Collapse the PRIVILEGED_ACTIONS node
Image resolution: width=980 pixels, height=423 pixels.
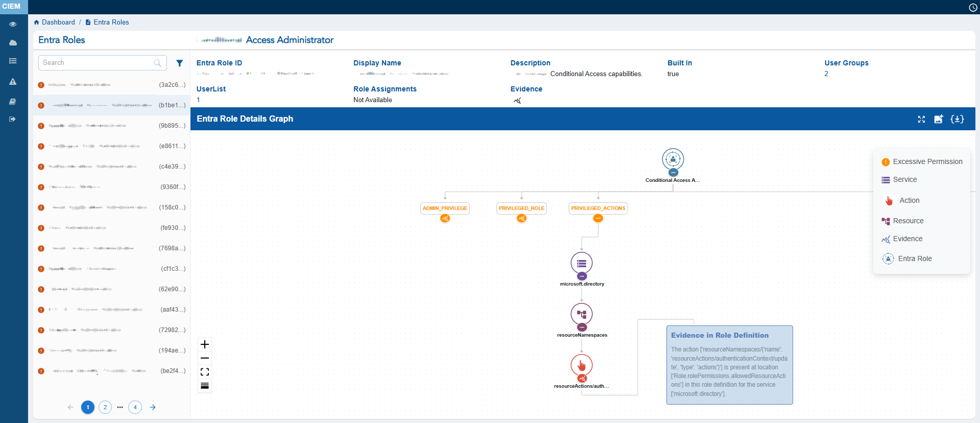pyautogui.click(x=598, y=219)
